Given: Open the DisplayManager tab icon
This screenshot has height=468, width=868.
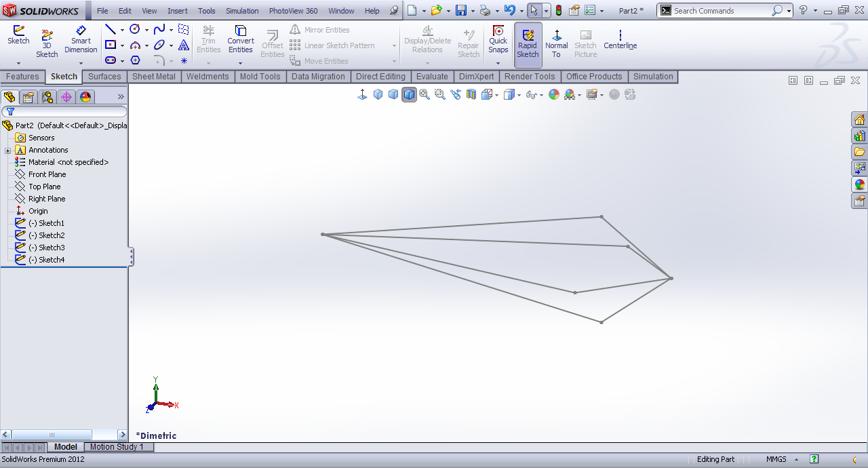Looking at the screenshot, I should click(x=85, y=97).
